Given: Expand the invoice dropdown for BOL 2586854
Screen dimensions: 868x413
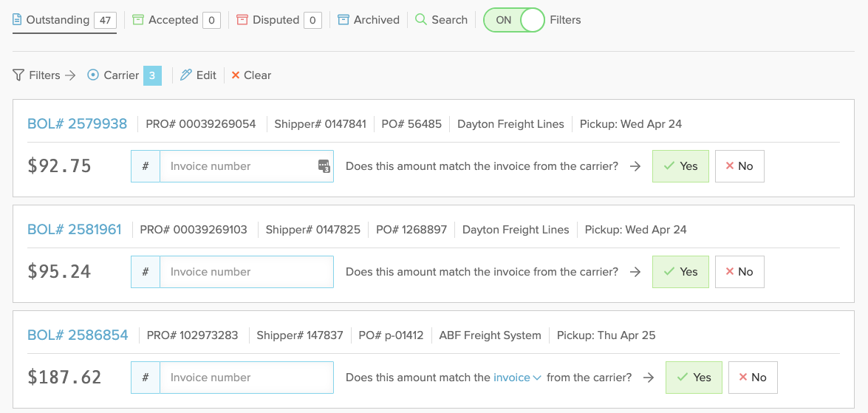Looking at the screenshot, I should click(x=517, y=378).
